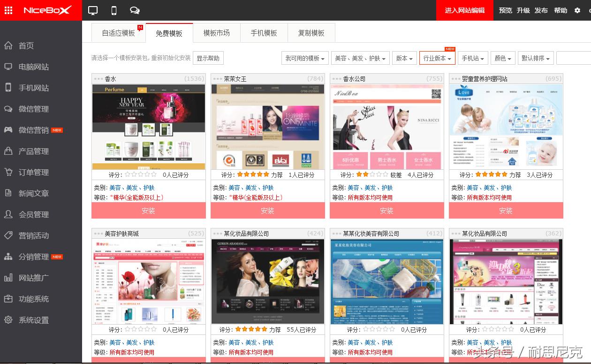Expand the 颜色 filter dropdown
The image size is (591, 364).
point(502,58)
